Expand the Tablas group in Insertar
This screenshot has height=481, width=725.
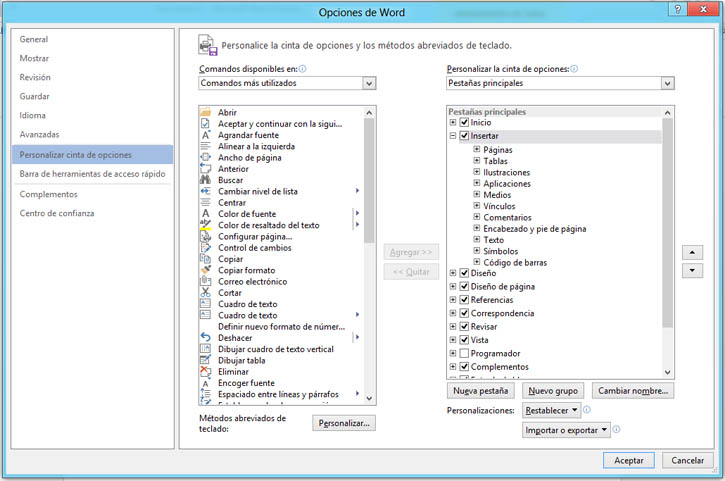point(477,161)
